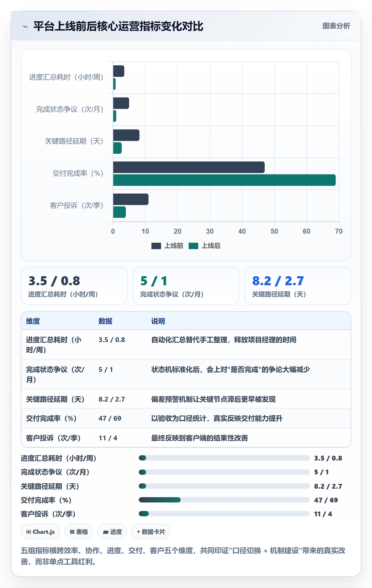Click the 上线前 bar for 交付完成率
Image resolution: width=372 pixels, height=588 pixels.
189,167
